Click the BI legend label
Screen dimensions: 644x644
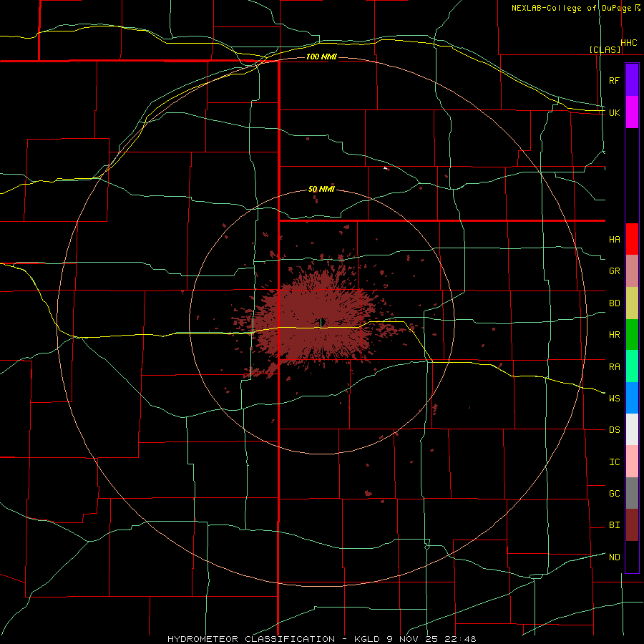click(614, 525)
